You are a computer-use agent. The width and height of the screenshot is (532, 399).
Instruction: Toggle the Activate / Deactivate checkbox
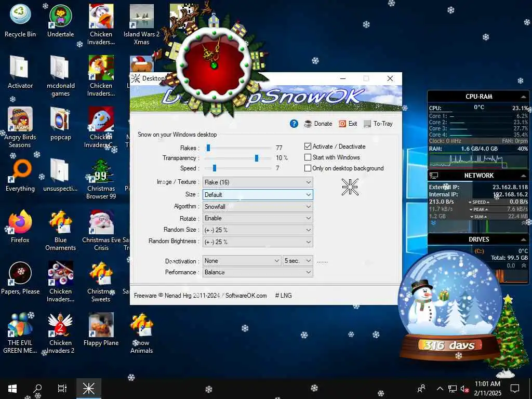(x=308, y=146)
